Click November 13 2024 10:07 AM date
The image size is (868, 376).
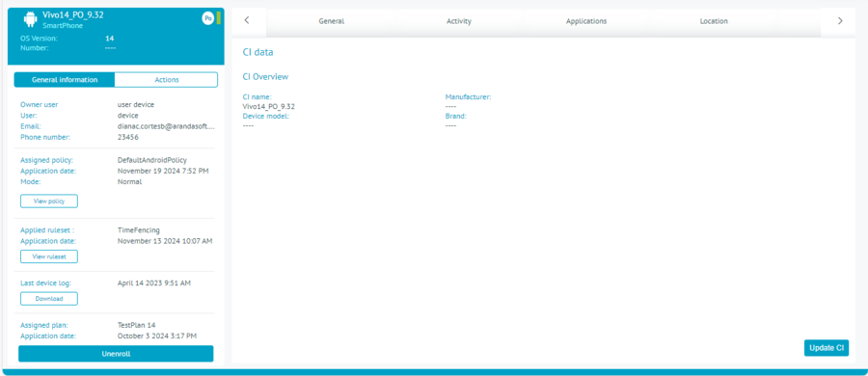[165, 241]
